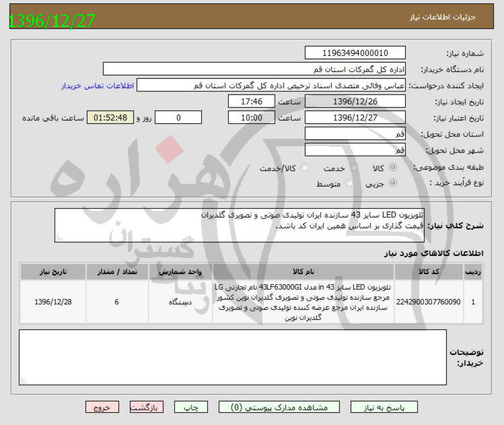
Task: Click the LG 43LF63000GI product name cell
Action: (x=303, y=302)
